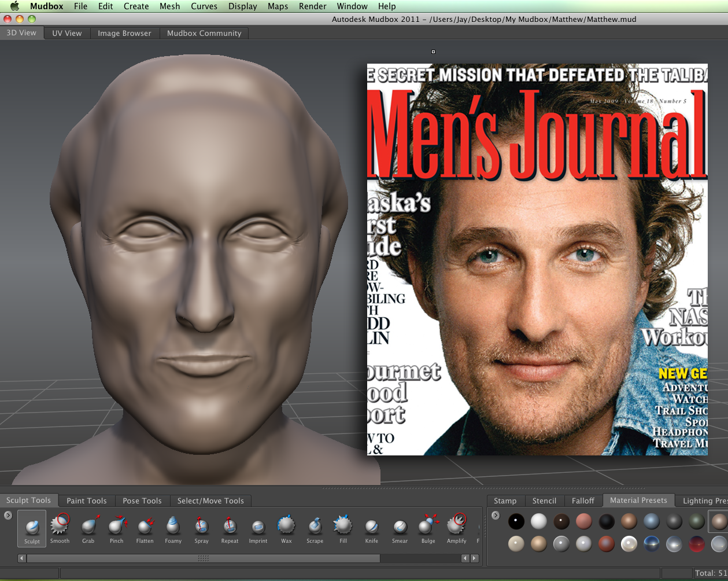Open the Apple system menu
The width and height of the screenshot is (728, 581).
tap(14, 6)
